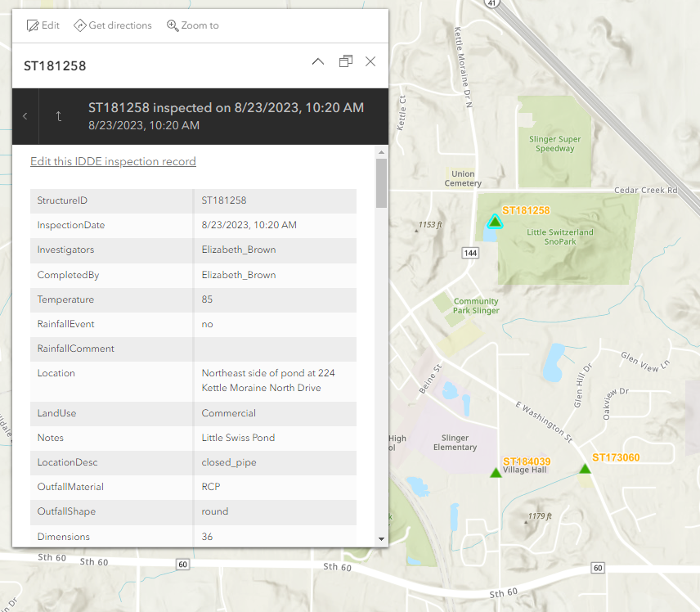Image resolution: width=700 pixels, height=612 pixels.
Task: Click the popup scrollbar up arrow
Action: (381, 152)
